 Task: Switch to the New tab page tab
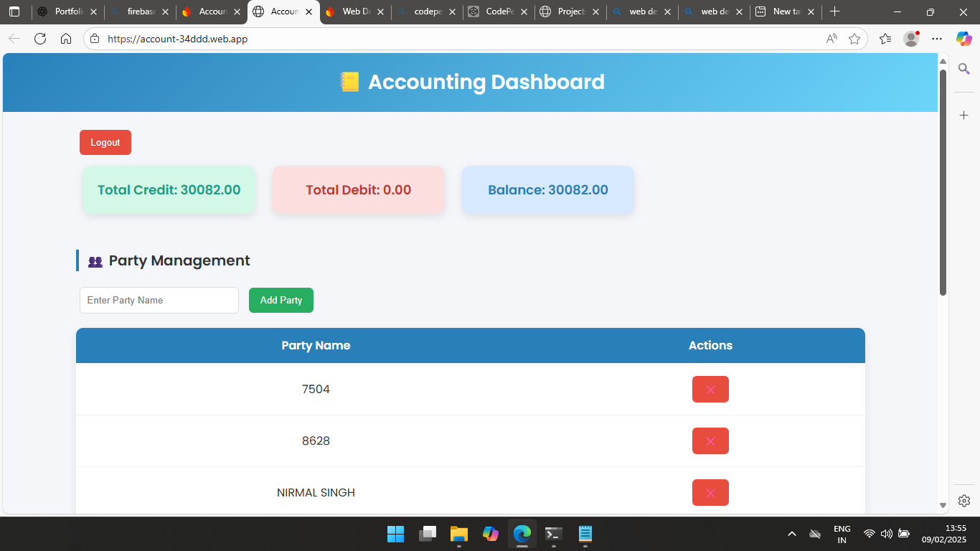[785, 12]
